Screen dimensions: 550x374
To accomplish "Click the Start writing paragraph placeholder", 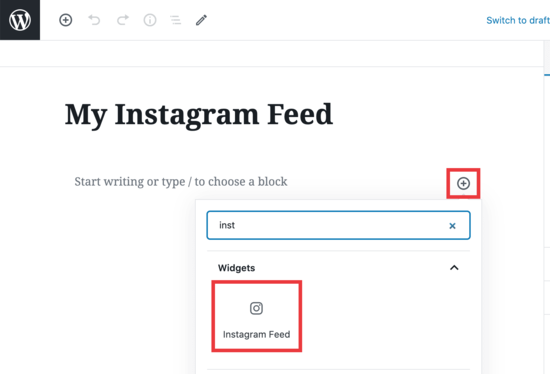I will tap(181, 182).
